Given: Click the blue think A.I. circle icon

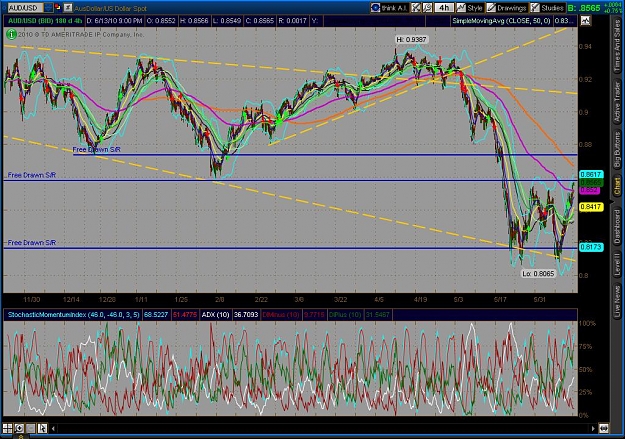Looking at the screenshot, I should point(375,8).
